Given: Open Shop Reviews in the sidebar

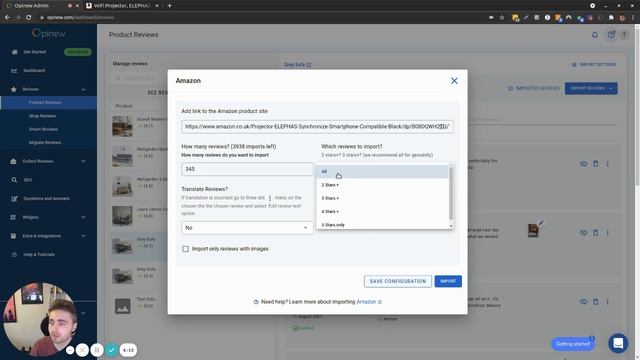Looking at the screenshot, I should 42,116.
